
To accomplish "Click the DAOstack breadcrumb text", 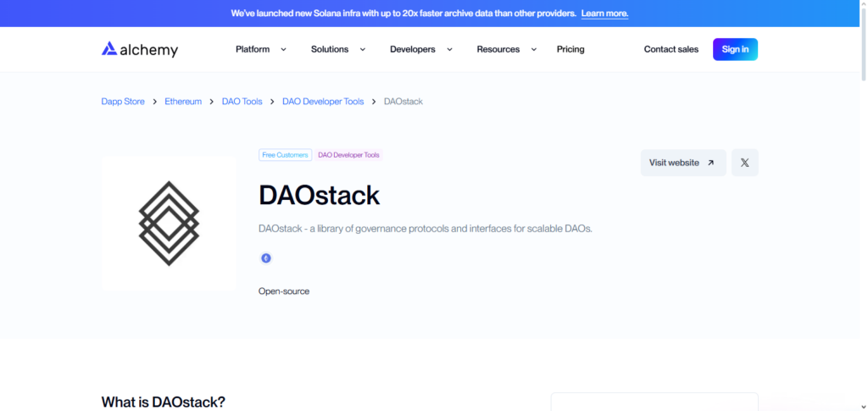I will (x=403, y=101).
